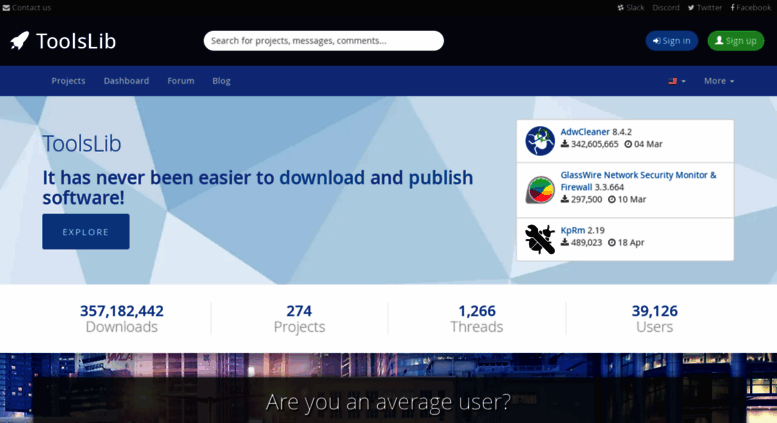Open the KpRm bug-wrench icon
This screenshot has height=423, width=777.
(x=540, y=239)
